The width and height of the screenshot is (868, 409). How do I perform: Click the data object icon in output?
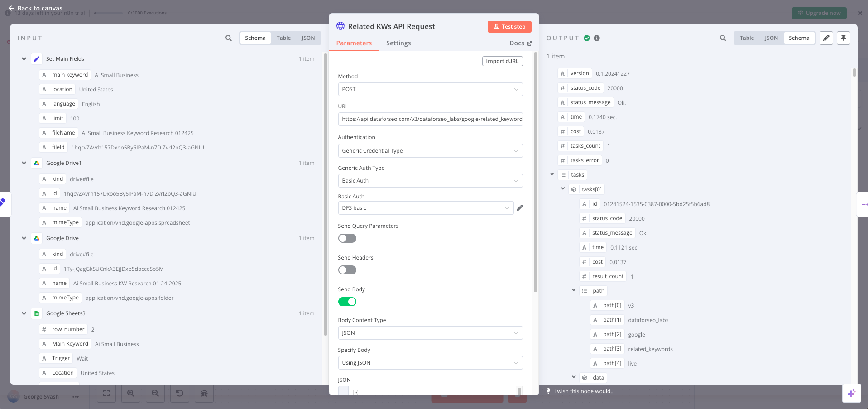585,378
